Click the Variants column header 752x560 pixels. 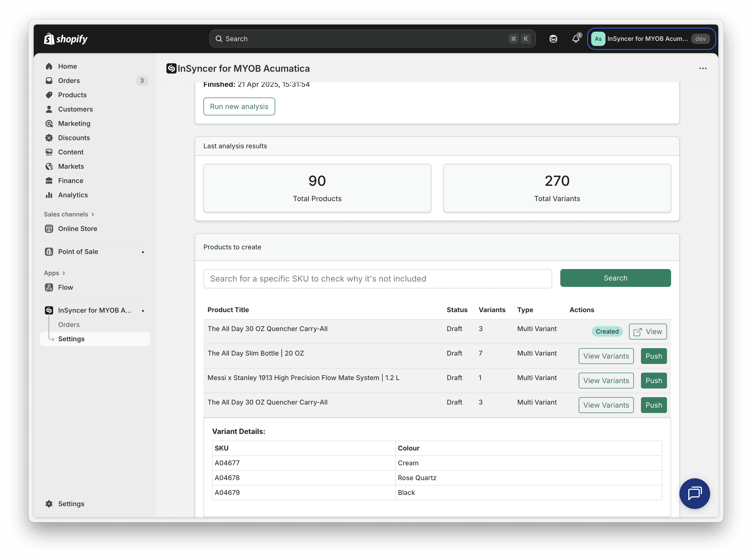pos(492,310)
